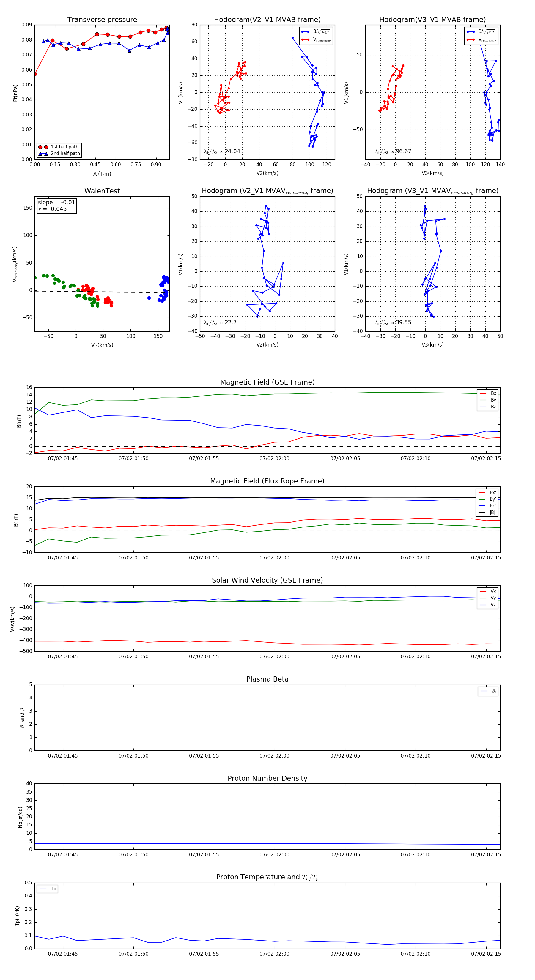Click the eigenvalue ratio text '22.7'
The height and width of the screenshot is (980, 535).
pos(230,323)
